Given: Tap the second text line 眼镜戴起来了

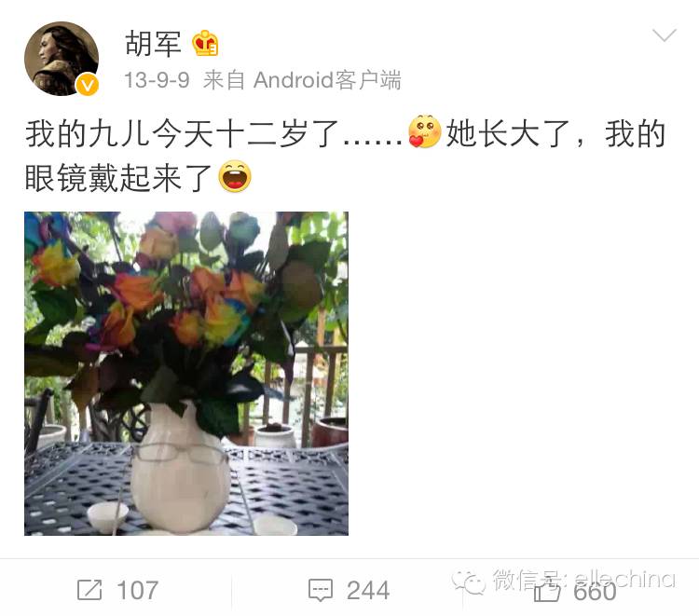Looking at the screenshot, I should coord(118,178).
